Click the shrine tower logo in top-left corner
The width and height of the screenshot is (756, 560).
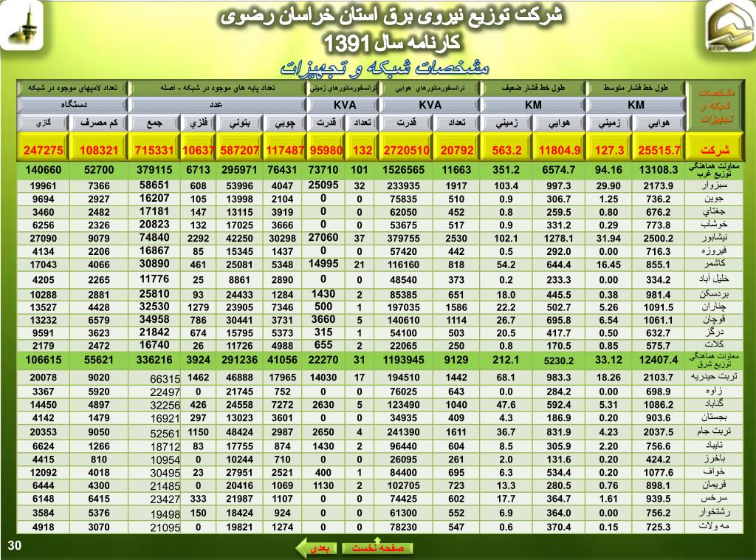point(21,25)
